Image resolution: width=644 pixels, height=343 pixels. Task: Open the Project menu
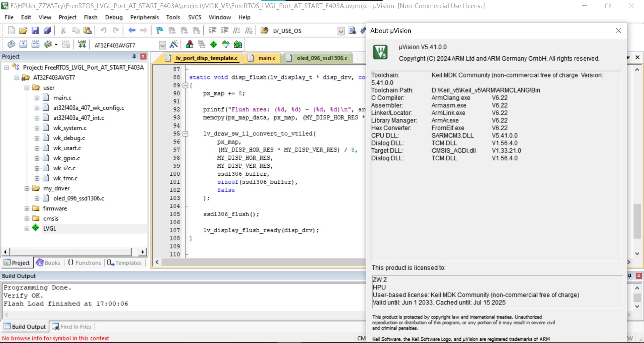[67, 17]
